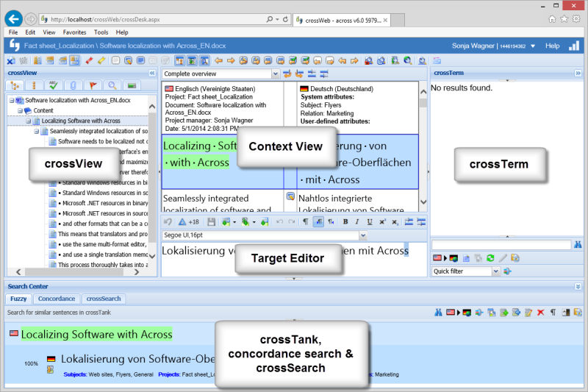
Task: Click the undo arrow in Target Editor toolbar
Action: (x=279, y=221)
